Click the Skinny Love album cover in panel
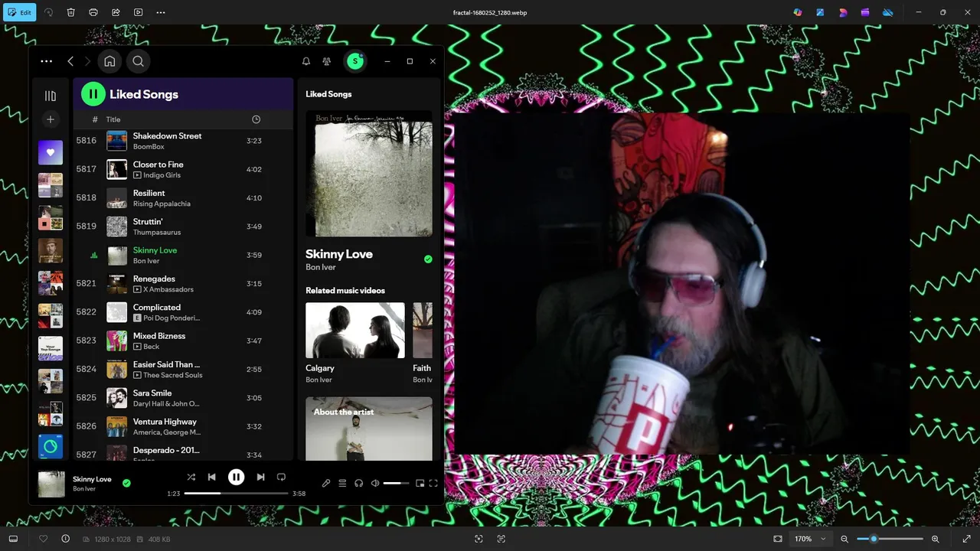The width and height of the screenshot is (980, 551). tap(369, 174)
